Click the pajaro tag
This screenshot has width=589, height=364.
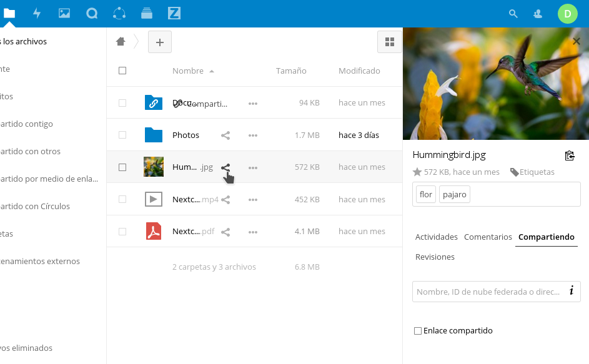point(455,195)
